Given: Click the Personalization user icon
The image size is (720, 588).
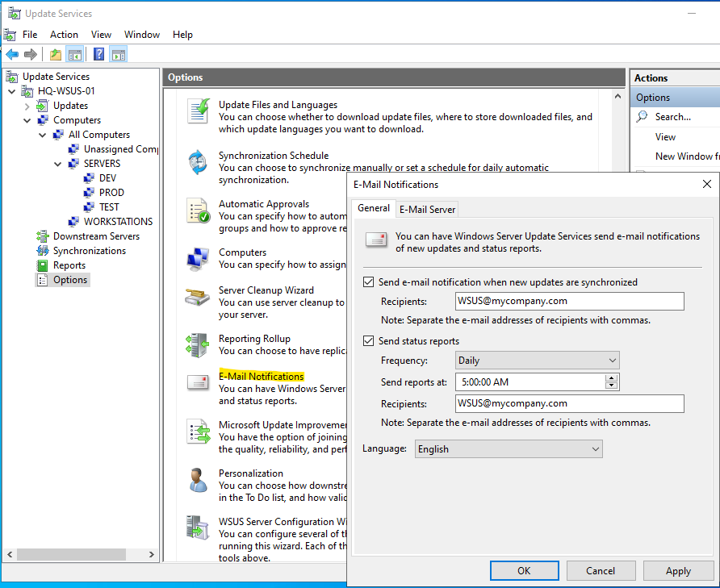Looking at the screenshot, I should click(x=198, y=479).
